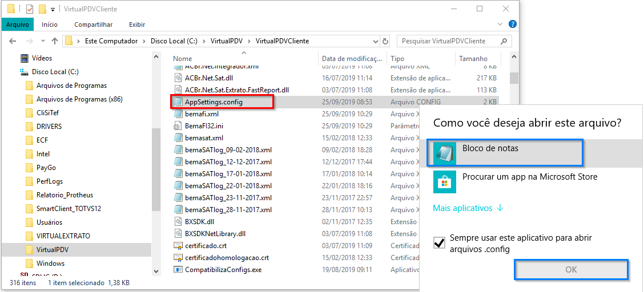Click the CliSiTef folder icon
The height and width of the screenshot is (292, 644).
pyautogui.click(x=29, y=113)
